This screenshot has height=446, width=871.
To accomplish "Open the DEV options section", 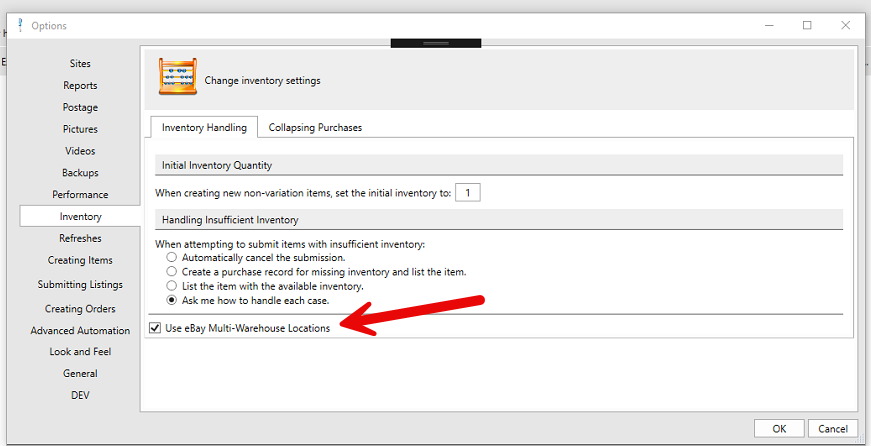I will (80, 395).
